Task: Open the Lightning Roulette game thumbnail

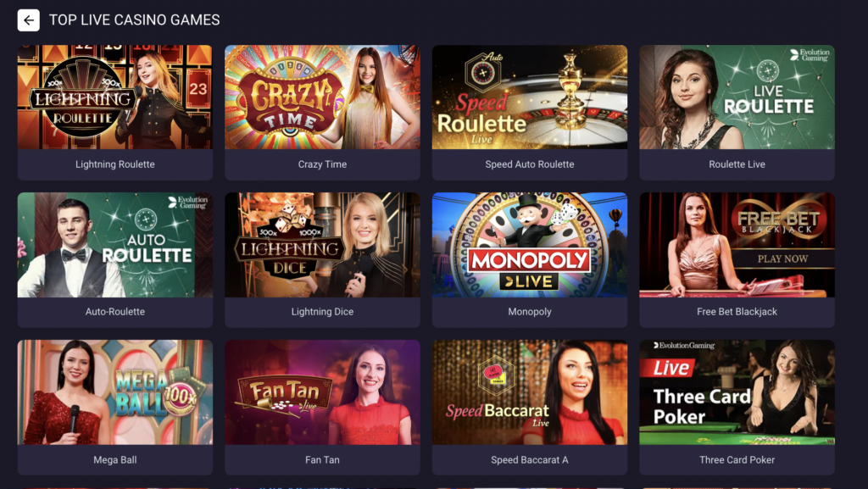Action: pyautogui.click(x=115, y=97)
